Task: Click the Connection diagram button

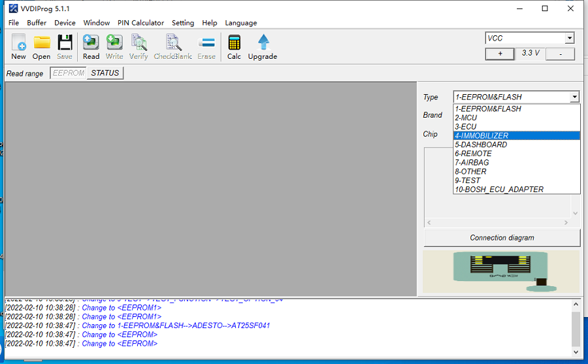Action: (x=502, y=238)
